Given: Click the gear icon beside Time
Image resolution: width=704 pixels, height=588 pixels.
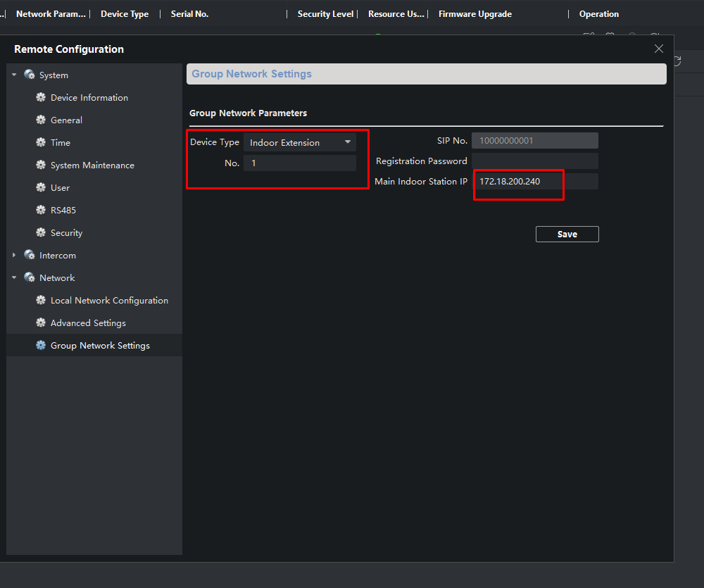Looking at the screenshot, I should point(41,142).
